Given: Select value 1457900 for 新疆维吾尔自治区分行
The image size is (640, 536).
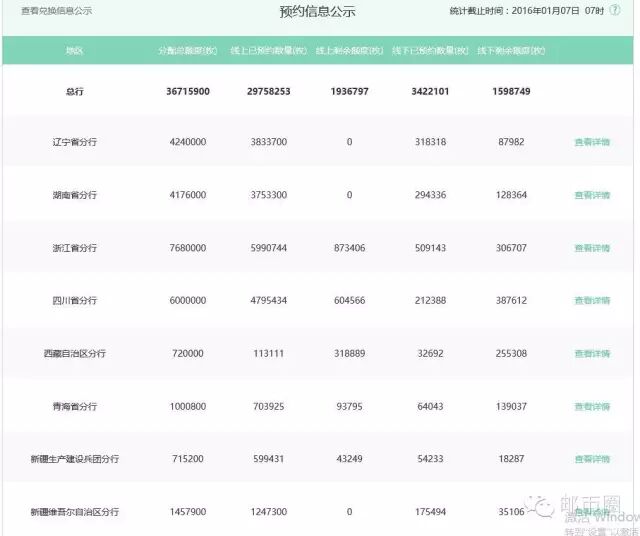Looking at the screenshot, I should pos(188,512).
